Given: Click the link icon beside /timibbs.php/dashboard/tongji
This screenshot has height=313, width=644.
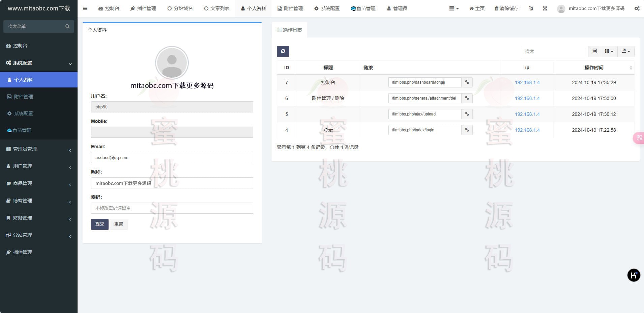Looking at the screenshot, I should (x=467, y=82).
